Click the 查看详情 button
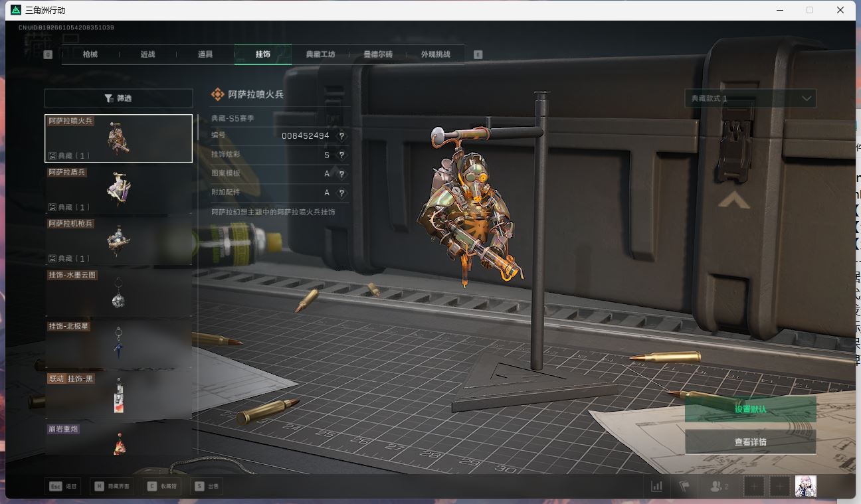861x504 pixels. coord(750,442)
